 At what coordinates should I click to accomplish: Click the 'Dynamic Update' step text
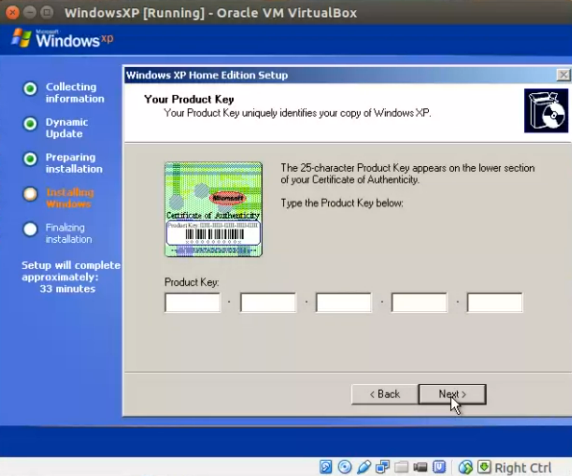point(67,128)
